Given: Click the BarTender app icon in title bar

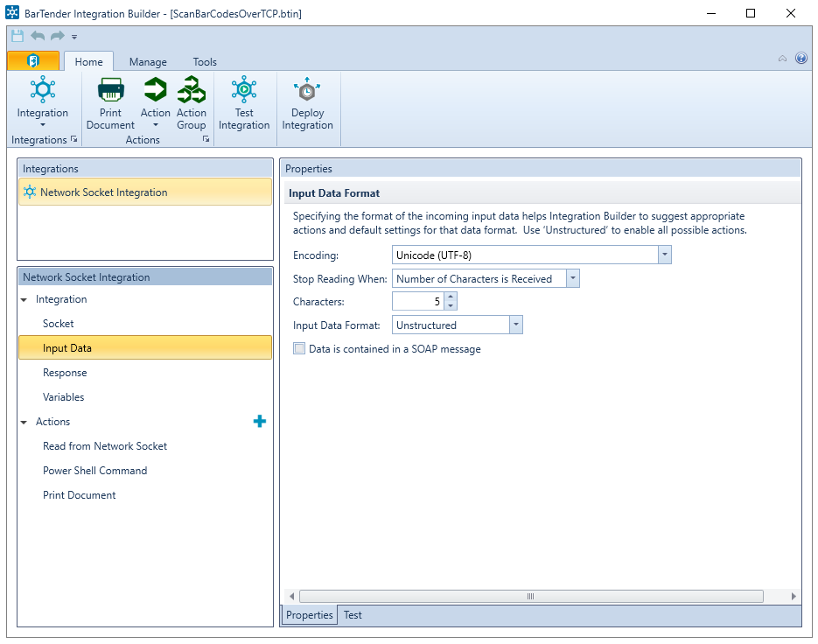Looking at the screenshot, I should click(x=12, y=13).
